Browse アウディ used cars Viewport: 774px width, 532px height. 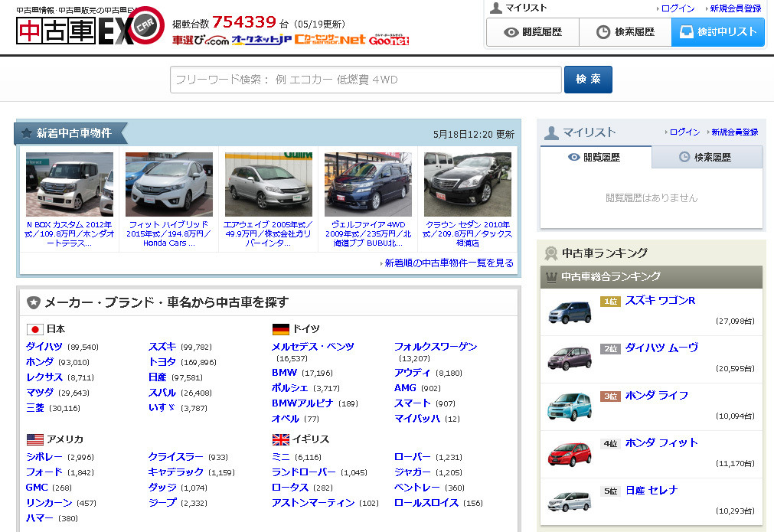point(412,373)
